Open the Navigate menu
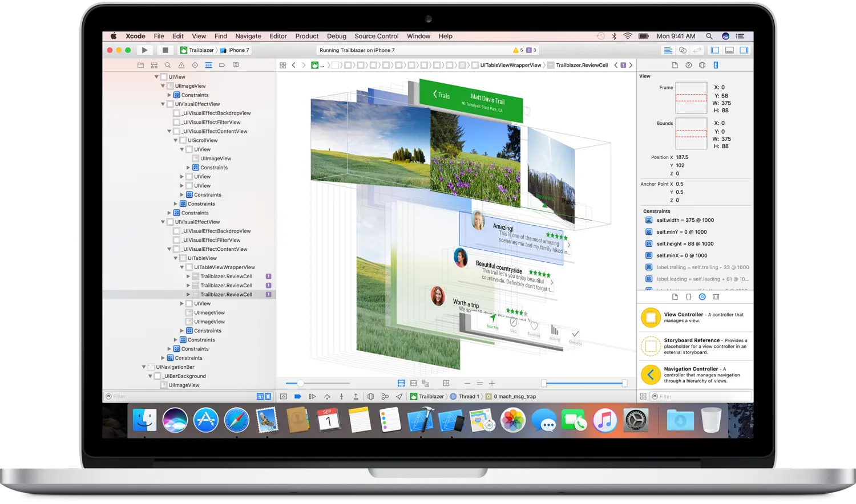Viewport: 856px width, 504px height. click(248, 36)
